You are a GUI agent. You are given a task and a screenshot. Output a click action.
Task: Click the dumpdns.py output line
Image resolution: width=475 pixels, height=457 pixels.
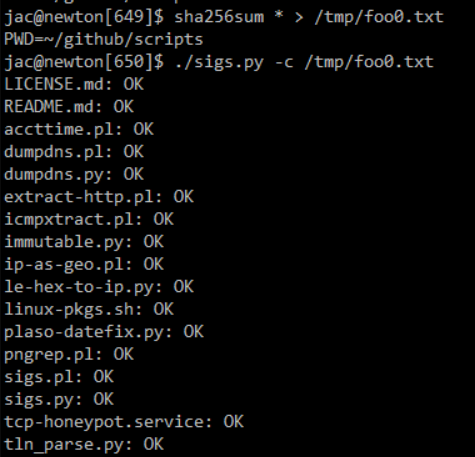click(74, 175)
